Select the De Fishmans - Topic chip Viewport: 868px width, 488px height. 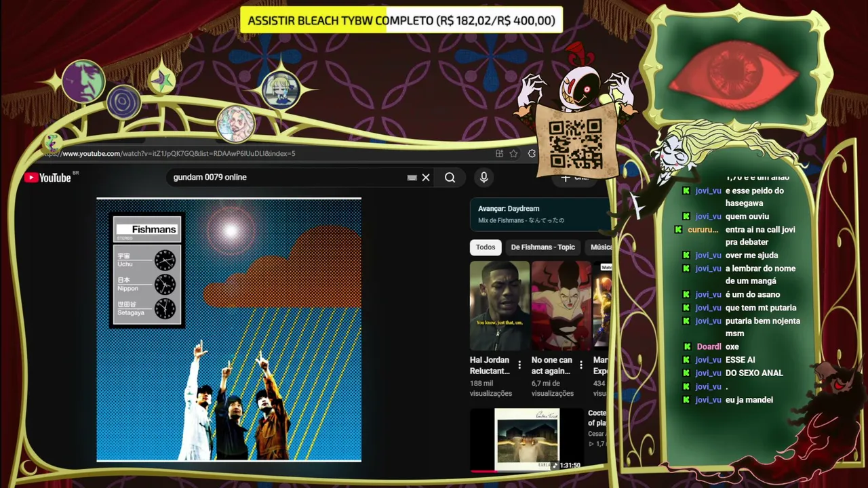click(542, 247)
